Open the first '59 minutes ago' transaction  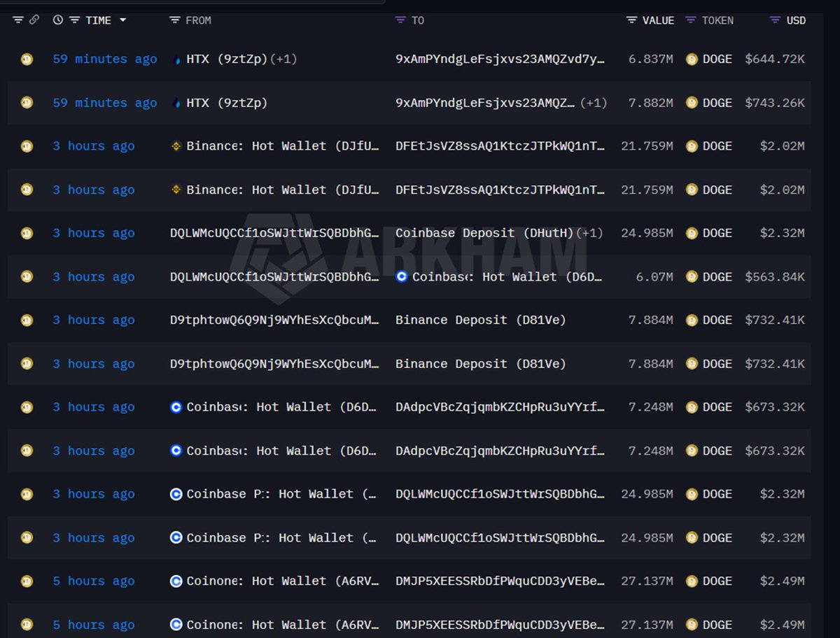105,59
